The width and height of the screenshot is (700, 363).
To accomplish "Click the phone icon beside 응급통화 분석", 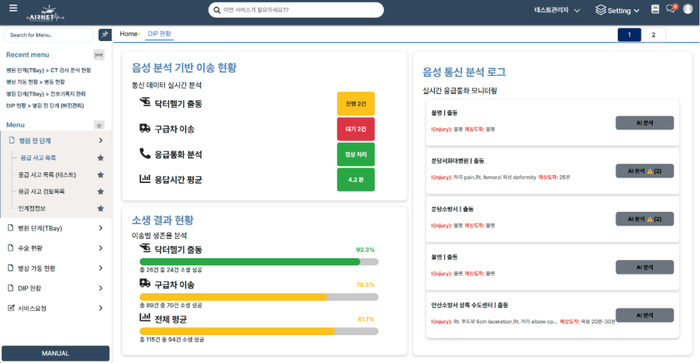I will pos(145,154).
